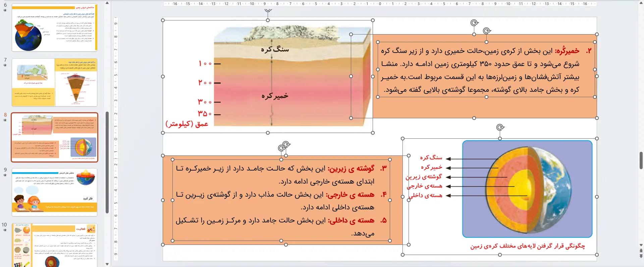Click the red heading هسته ی خارجی:
Viewport: 644px width, 267px height.
[350, 195]
